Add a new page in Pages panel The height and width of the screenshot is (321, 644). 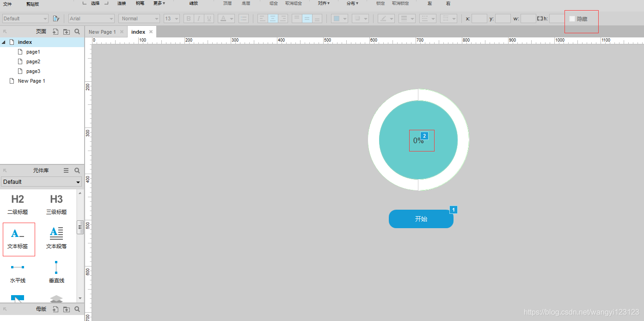pos(55,31)
